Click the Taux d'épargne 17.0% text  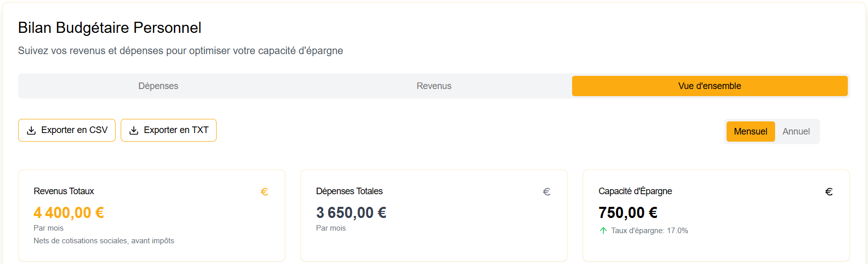pos(649,231)
